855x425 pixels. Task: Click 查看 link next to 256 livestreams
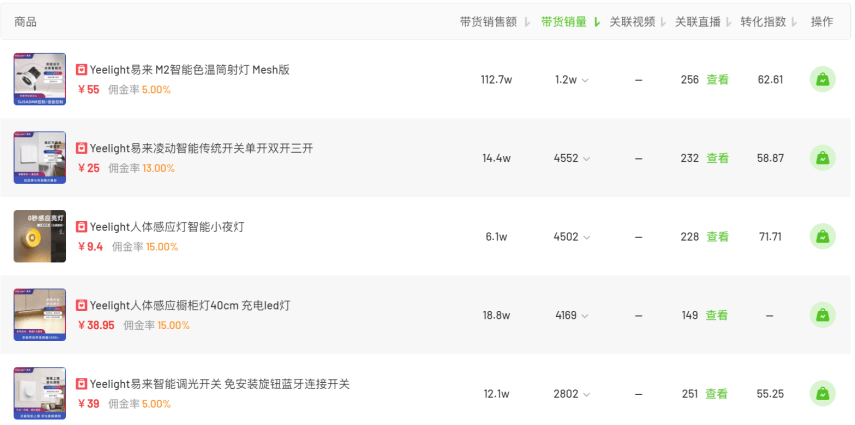tap(718, 80)
